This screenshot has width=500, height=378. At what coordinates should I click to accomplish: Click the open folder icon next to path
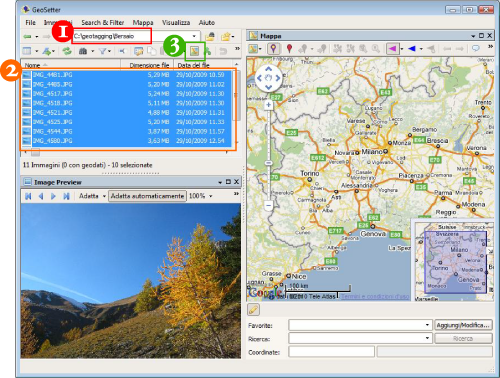[x=210, y=36]
